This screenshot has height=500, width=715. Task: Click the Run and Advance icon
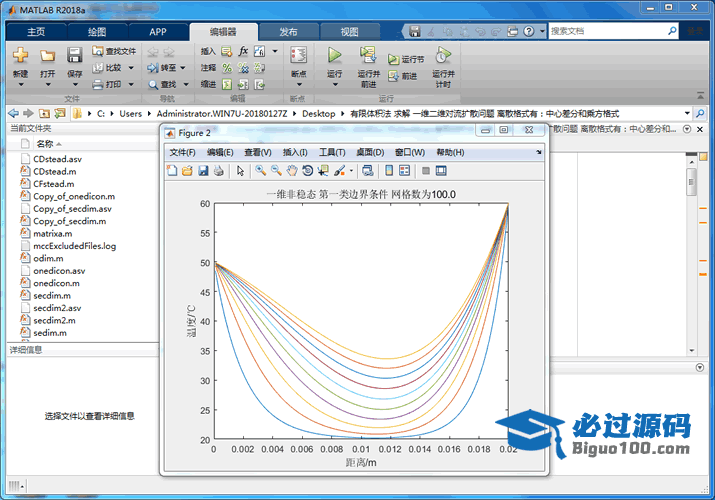coord(368,55)
